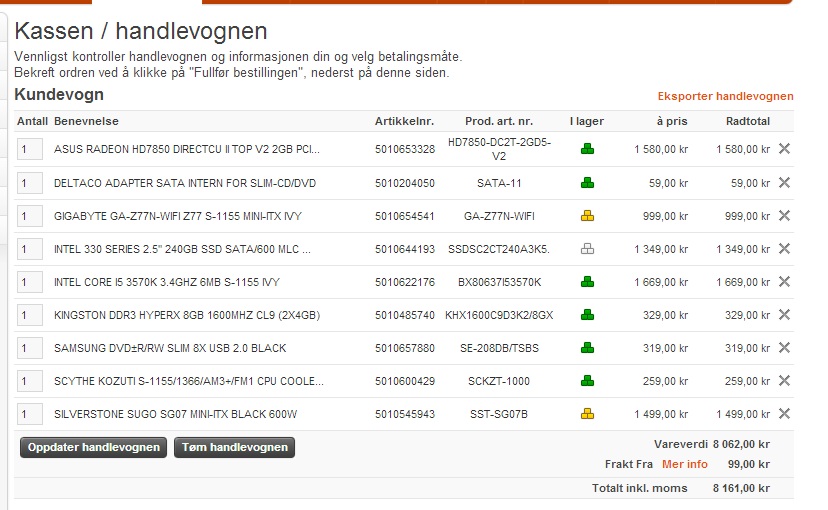Remove INTEL CORE I5 3570K row with X

(x=784, y=281)
